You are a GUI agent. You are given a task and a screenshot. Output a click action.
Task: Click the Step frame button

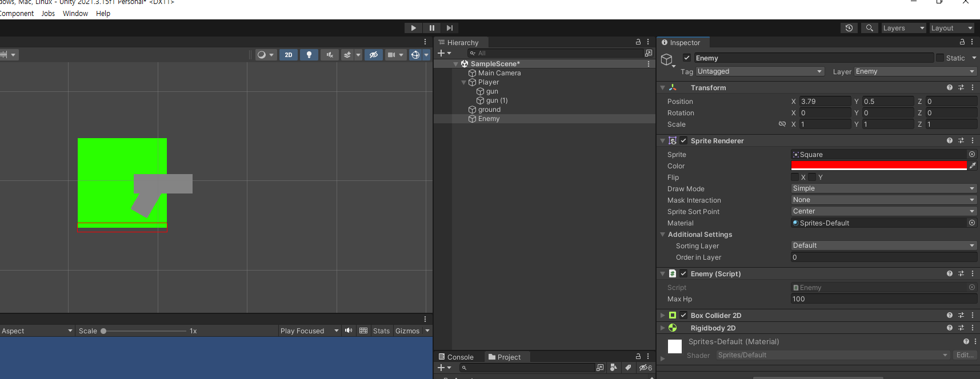coord(450,28)
